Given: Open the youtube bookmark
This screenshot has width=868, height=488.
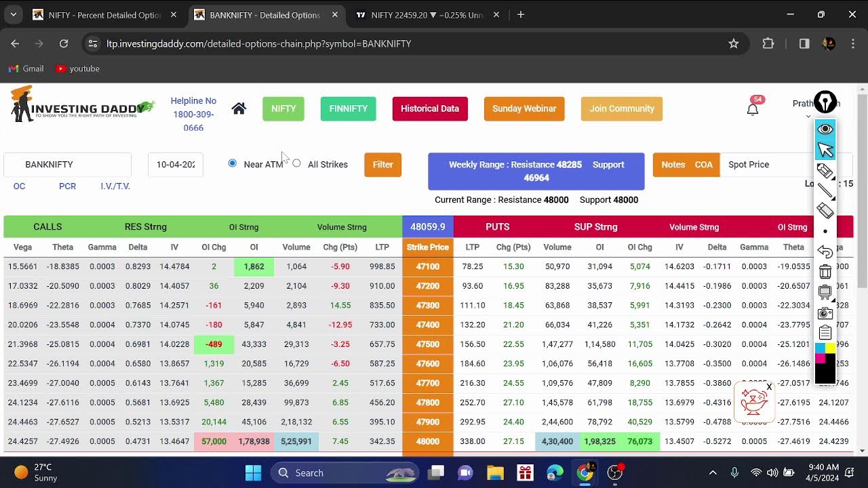Looking at the screenshot, I should pyautogui.click(x=77, y=68).
